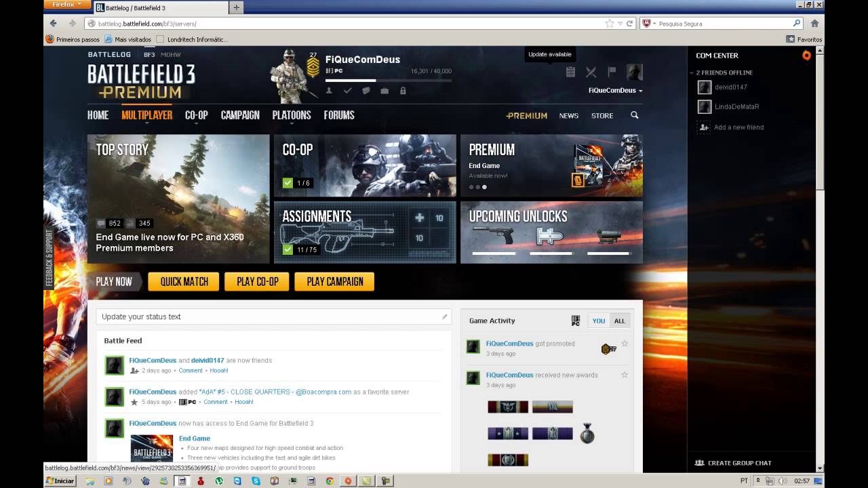Click the Firefox back arrow button
This screenshot has width=868, height=488.
point(54,23)
